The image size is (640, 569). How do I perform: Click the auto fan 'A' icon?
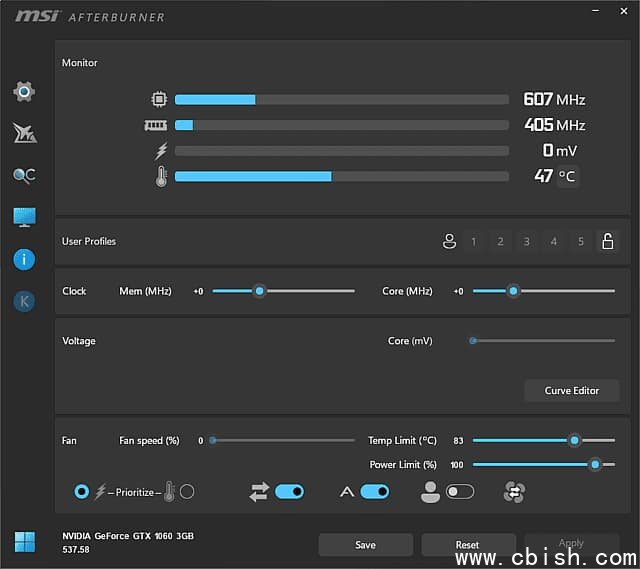pyautogui.click(x=347, y=492)
